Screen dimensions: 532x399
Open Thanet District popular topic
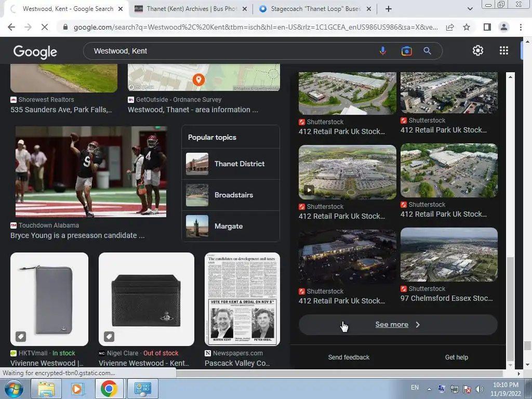(231, 164)
